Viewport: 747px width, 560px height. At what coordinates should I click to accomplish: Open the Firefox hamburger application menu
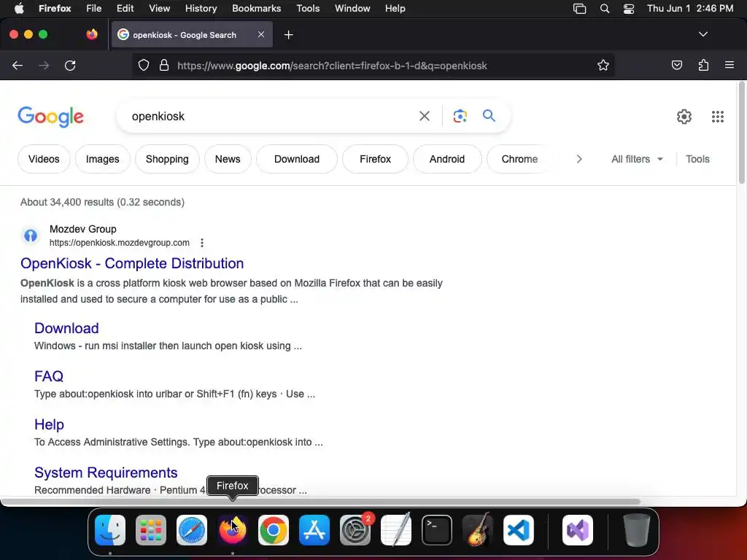coord(729,65)
